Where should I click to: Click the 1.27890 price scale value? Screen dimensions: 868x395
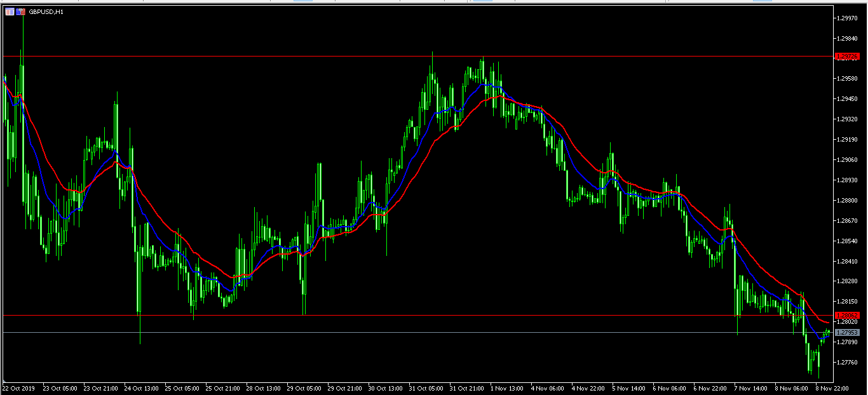[848, 342]
